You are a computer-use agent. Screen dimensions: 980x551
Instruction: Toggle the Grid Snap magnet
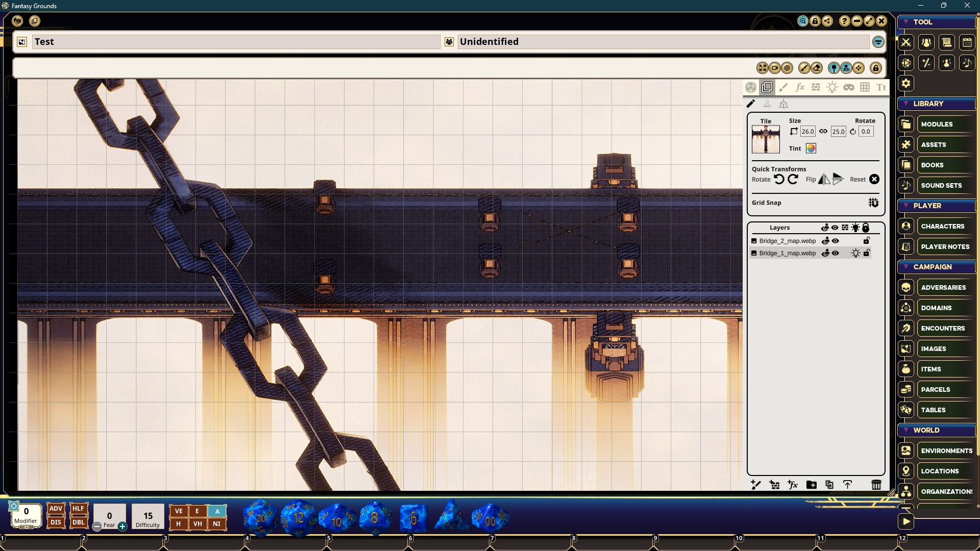pos(873,203)
